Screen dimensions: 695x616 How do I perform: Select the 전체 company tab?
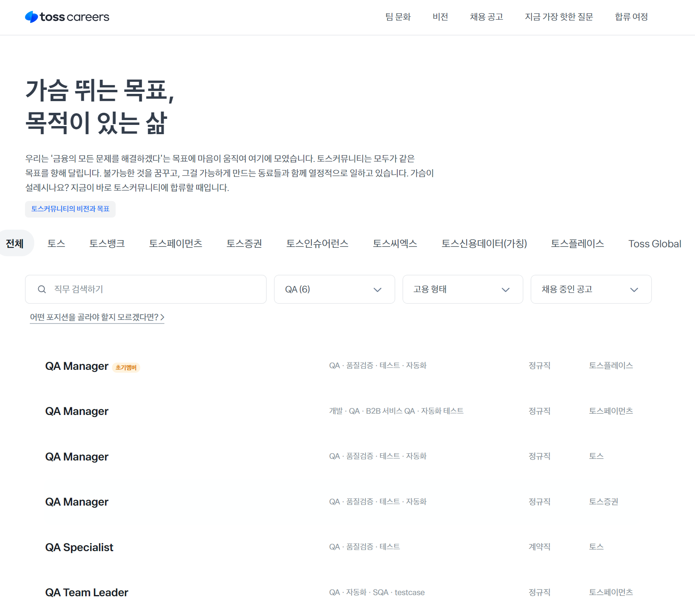coord(15,243)
